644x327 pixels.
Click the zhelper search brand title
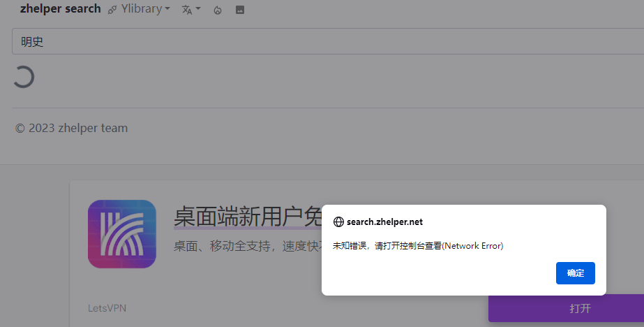[61, 8]
